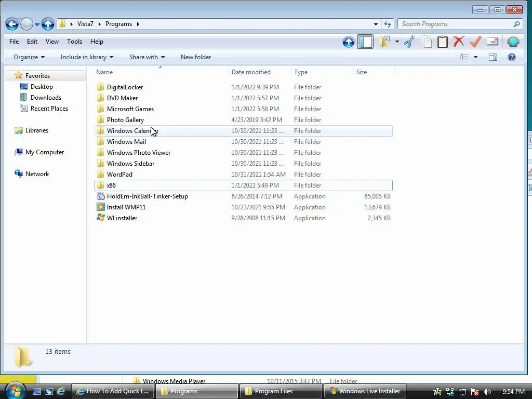The height and width of the screenshot is (399, 532).
Task: Click the Install WMP11 application icon
Action: pyautogui.click(x=100, y=207)
